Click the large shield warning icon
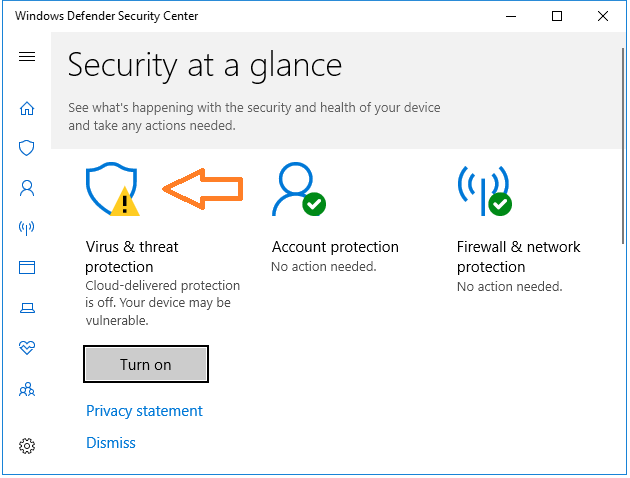Viewport: 630px width, 478px height. tap(112, 189)
